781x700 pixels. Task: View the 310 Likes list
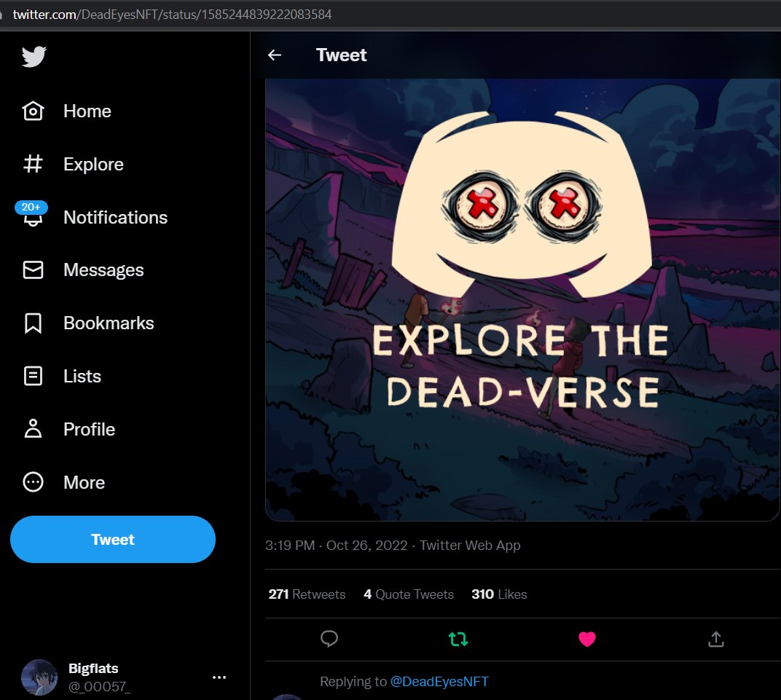[x=499, y=594]
